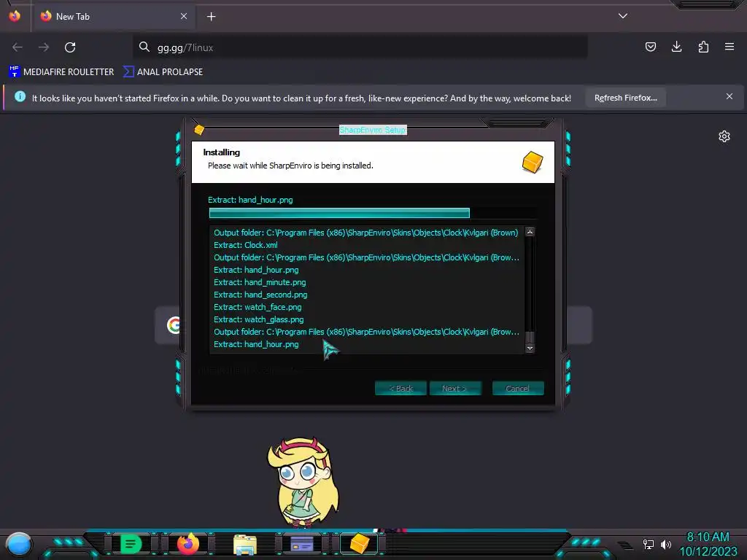
Task: Click the cartoon girl desktop character
Action: (x=303, y=482)
